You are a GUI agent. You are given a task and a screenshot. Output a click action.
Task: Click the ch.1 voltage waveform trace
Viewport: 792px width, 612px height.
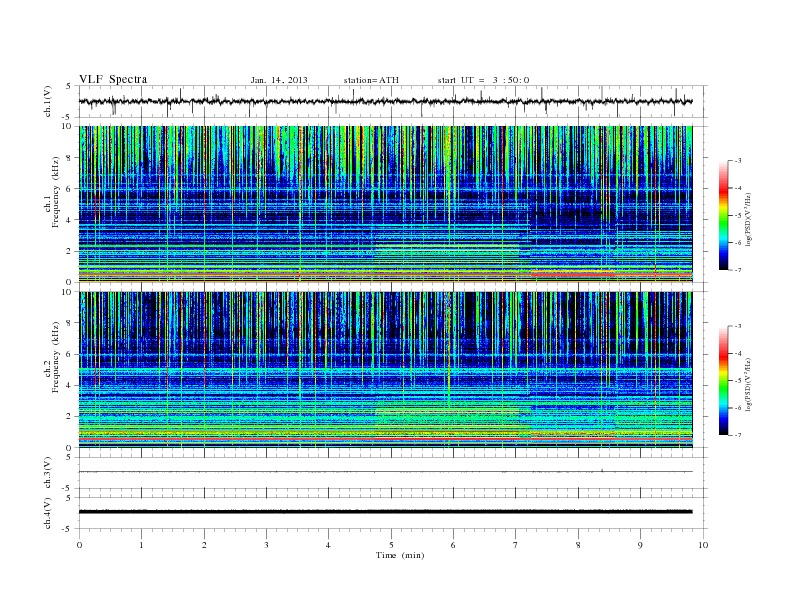[x=385, y=101]
